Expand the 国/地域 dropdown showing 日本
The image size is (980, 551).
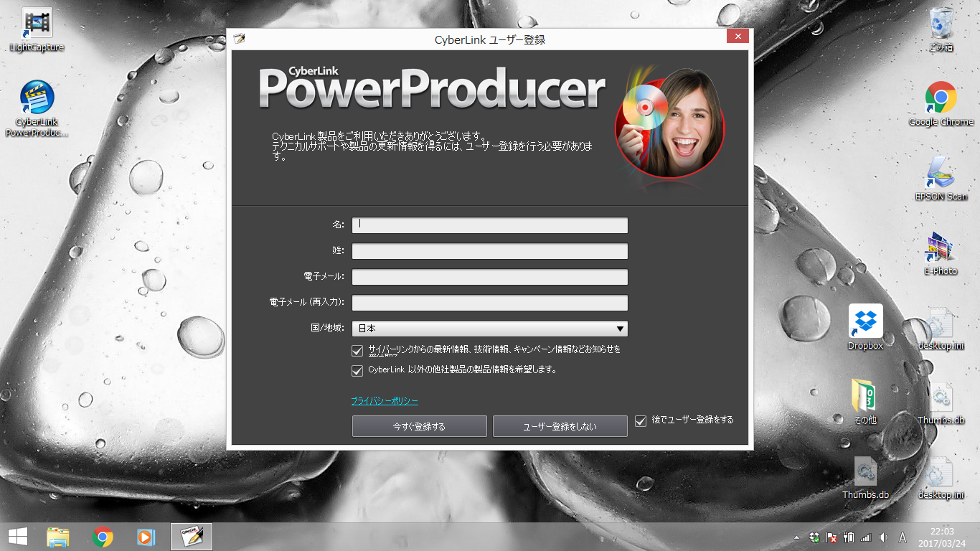[x=490, y=329]
